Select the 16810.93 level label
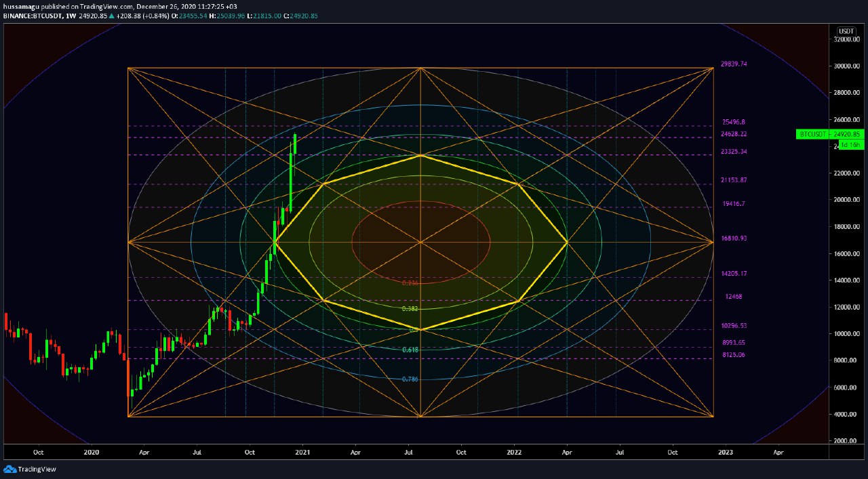This screenshot has width=868, height=479. click(x=734, y=238)
